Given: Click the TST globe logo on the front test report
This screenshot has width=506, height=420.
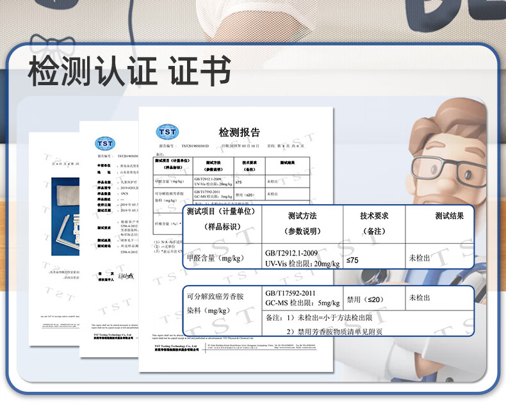Looking at the screenshot, I should 167,132.
